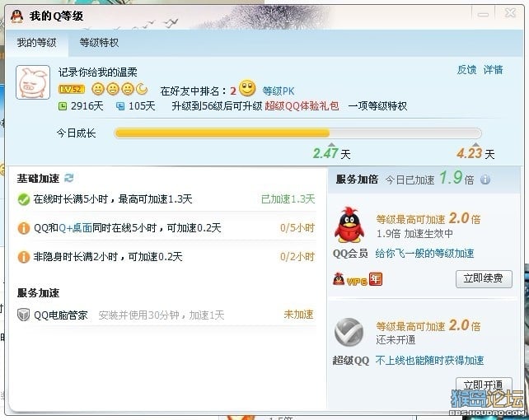This screenshot has width=529, height=420.
Task: Open the Q+桌面 link
Action: point(75,228)
